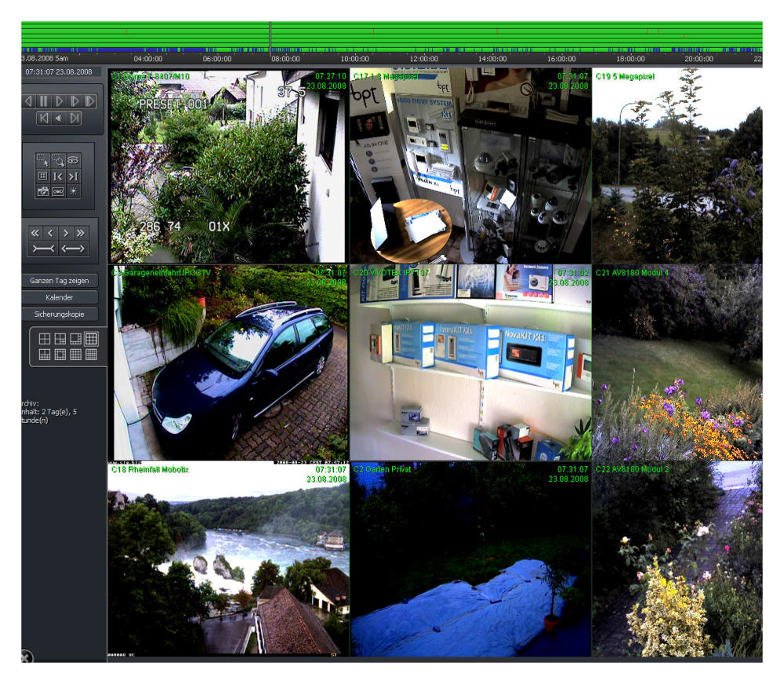This screenshot has width=784, height=684.
Task: Click the Sicherungskopie button
Action: (x=60, y=314)
